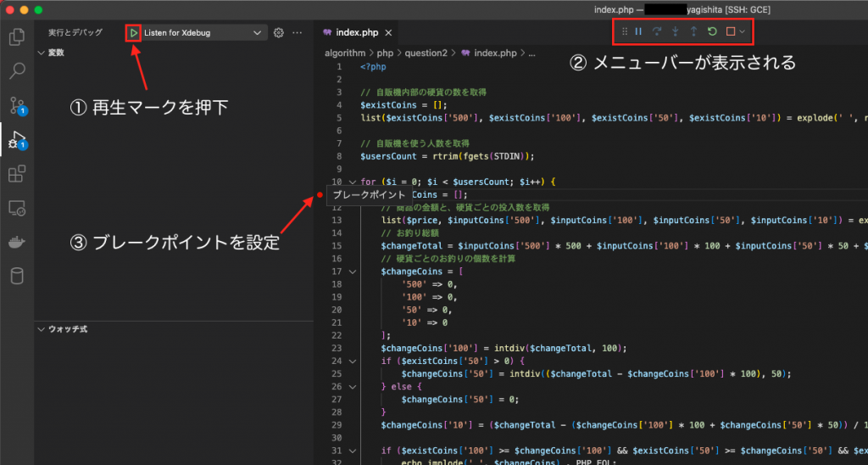Fold the for loop at line 10
This screenshot has width=868, height=465.
coord(353,182)
